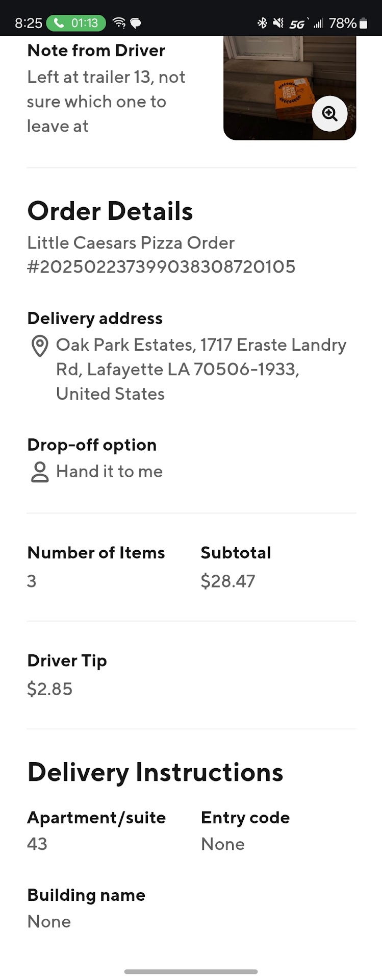
Task: Tap the Note from Driver message text
Action: point(106,102)
